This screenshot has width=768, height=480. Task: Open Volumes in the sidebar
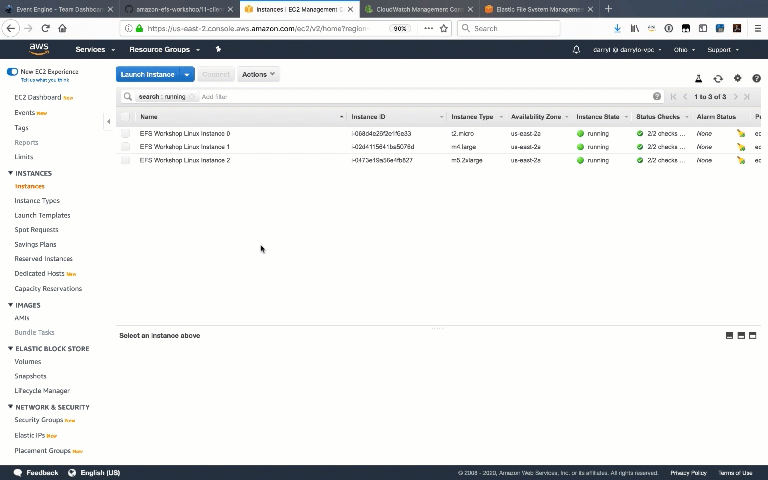28,361
